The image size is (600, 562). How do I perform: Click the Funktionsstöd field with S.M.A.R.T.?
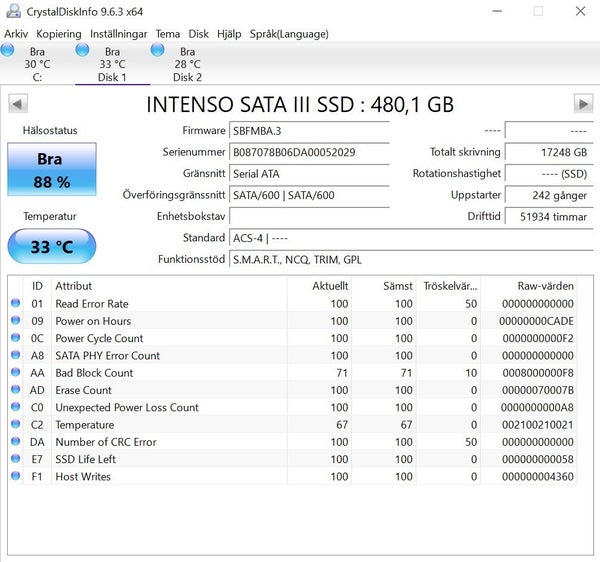pyautogui.click(x=411, y=259)
